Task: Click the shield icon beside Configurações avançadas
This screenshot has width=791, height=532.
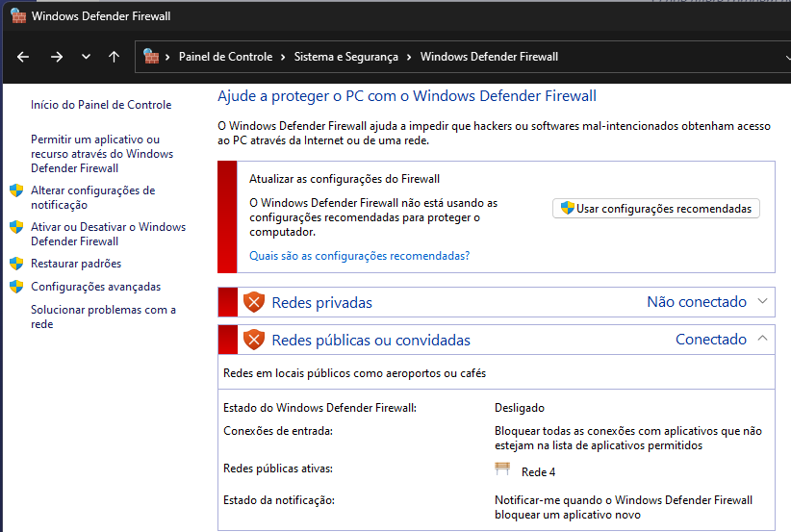Action: point(16,287)
